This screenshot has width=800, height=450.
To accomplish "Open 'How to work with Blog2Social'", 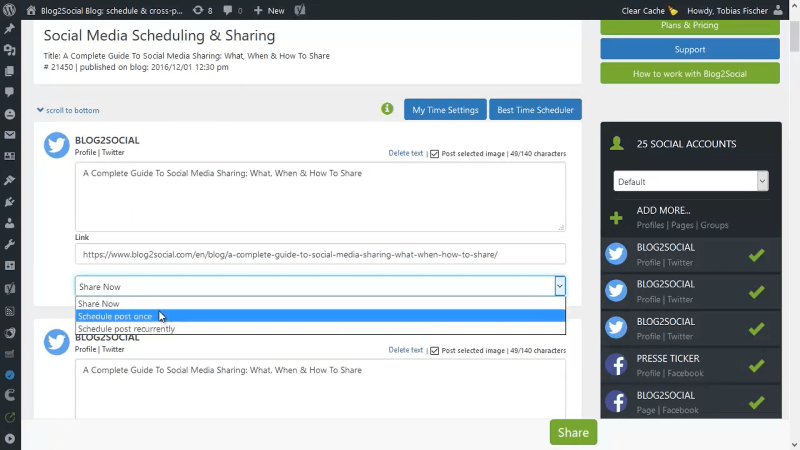I will (690, 73).
